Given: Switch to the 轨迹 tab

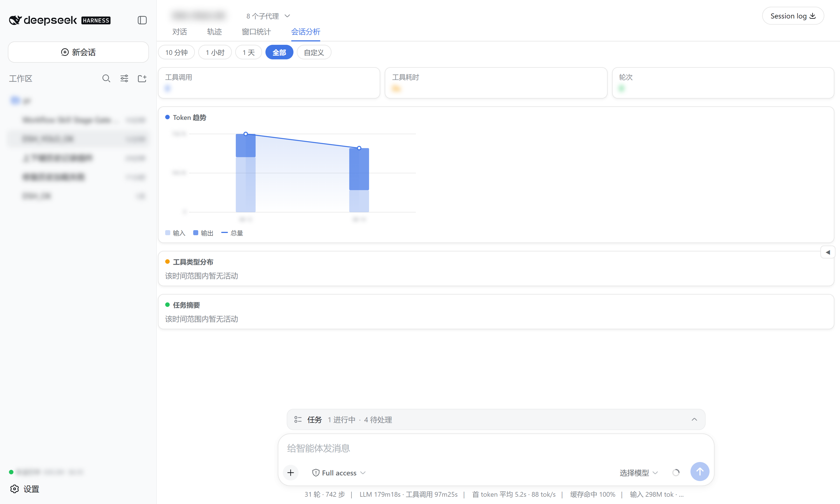Looking at the screenshot, I should click(214, 32).
